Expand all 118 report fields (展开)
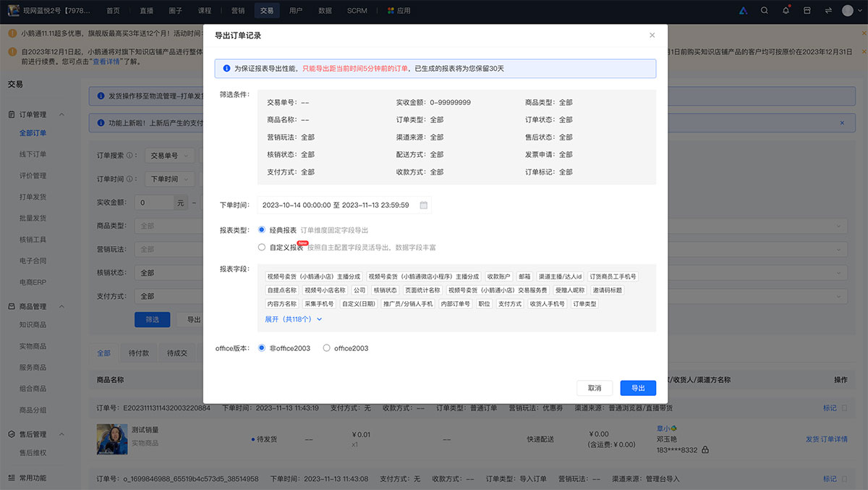Screen dimensions: 868x490 [x=293, y=318]
